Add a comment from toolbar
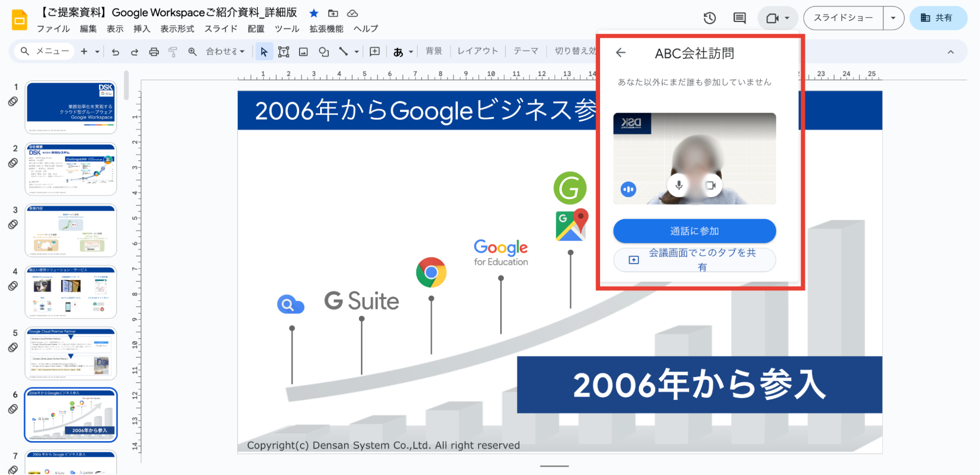This screenshot has height=475, width=980. [x=375, y=51]
